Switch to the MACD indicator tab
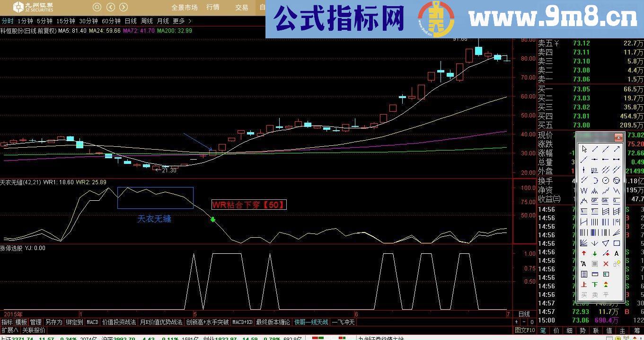The image size is (644, 340). 92,322
